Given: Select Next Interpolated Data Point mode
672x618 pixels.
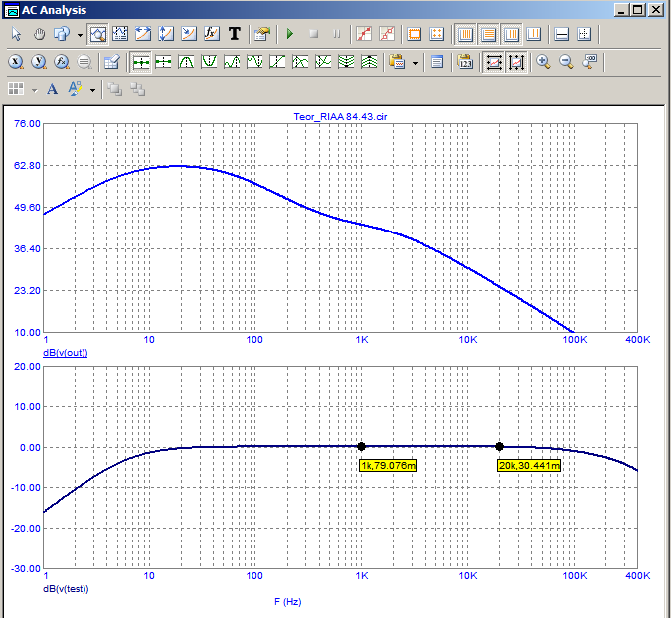Looking at the screenshot, I should click(163, 62).
